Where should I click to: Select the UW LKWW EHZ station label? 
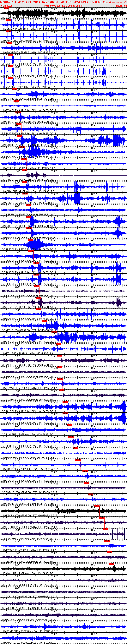(x=30, y=388)
